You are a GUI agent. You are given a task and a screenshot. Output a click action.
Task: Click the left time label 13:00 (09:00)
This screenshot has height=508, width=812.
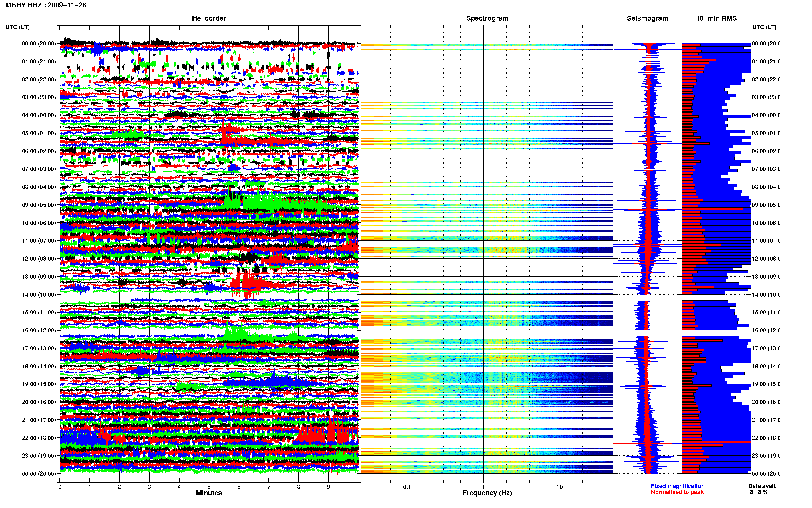[39, 277]
